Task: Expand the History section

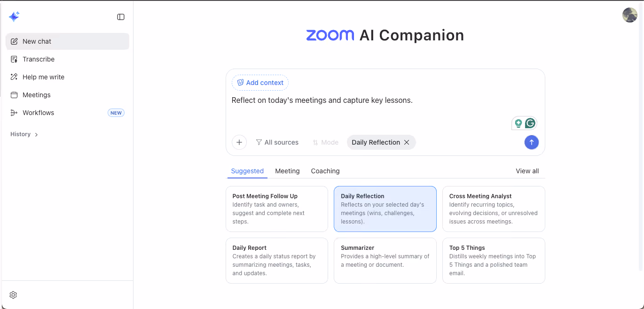Action: tap(24, 134)
